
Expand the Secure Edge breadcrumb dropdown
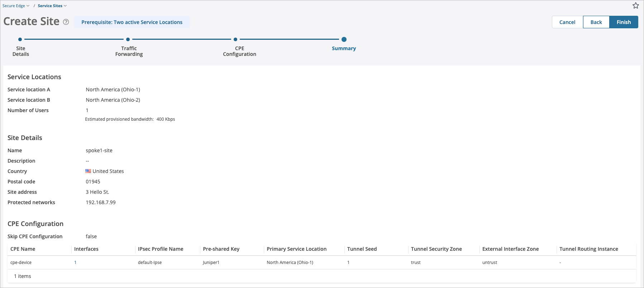click(16, 6)
